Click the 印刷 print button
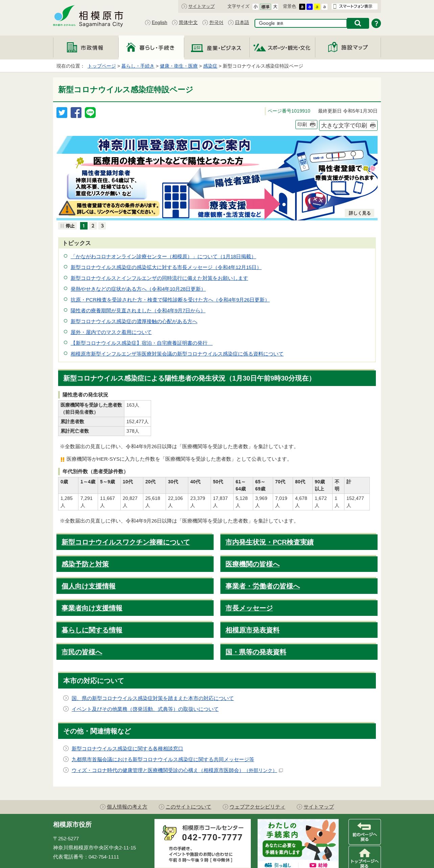The height and width of the screenshot is (868, 434). pos(306,125)
